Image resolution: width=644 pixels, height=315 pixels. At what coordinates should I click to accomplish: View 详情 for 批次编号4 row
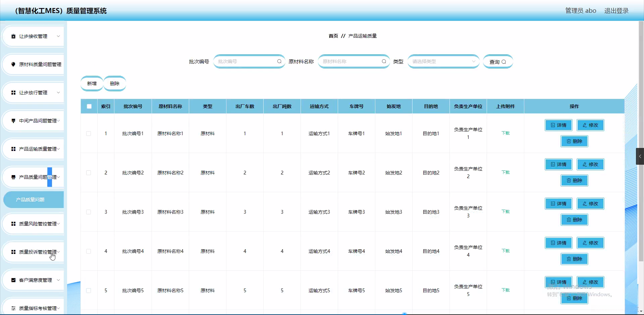click(x=558, y=243)
